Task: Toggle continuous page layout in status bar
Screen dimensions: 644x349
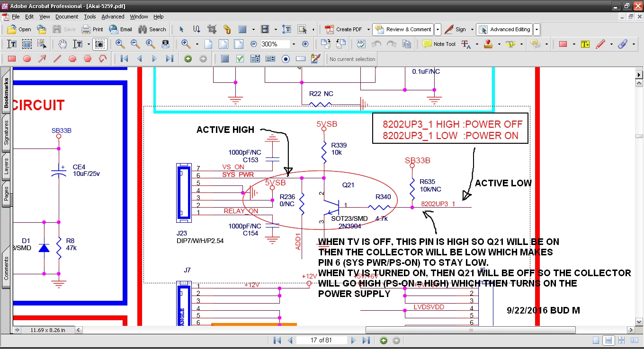Action: point(609,340)
